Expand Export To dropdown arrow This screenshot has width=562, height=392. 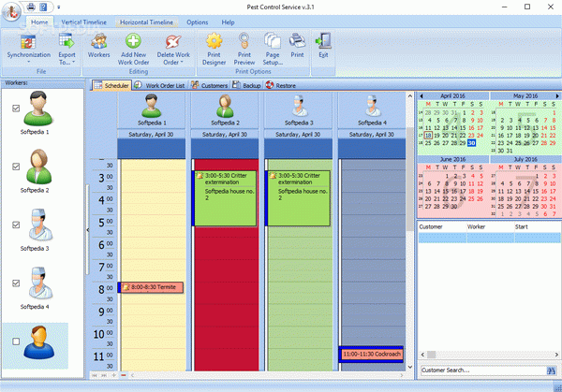coord(73,63)
